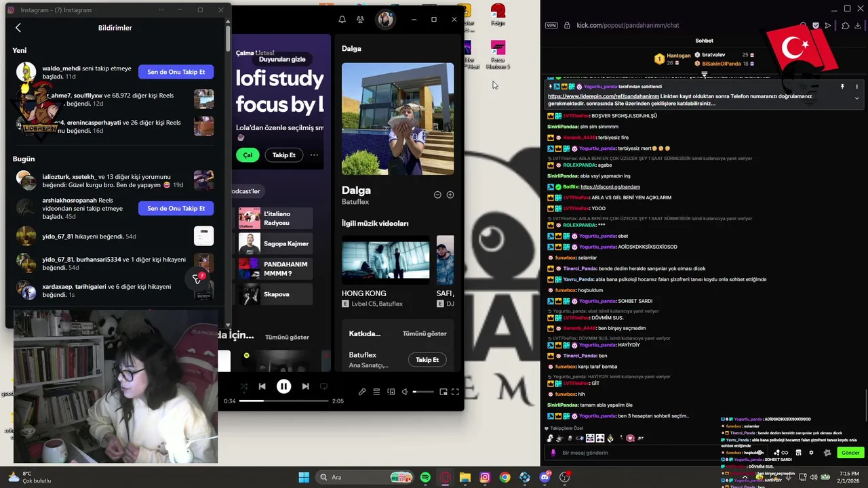Screen dimensions: 868x488
Task: Click the kick.com address bar URL
Action: (627, 25)
